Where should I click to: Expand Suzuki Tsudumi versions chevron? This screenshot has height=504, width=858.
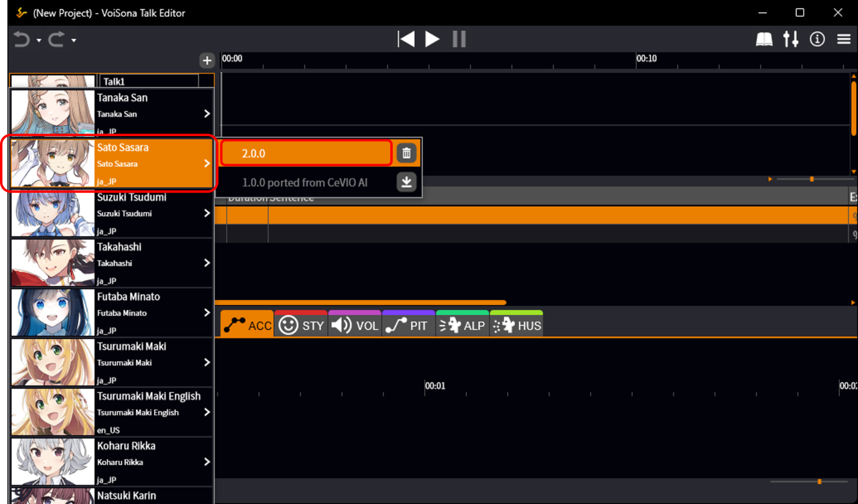[x=207, y=213]
